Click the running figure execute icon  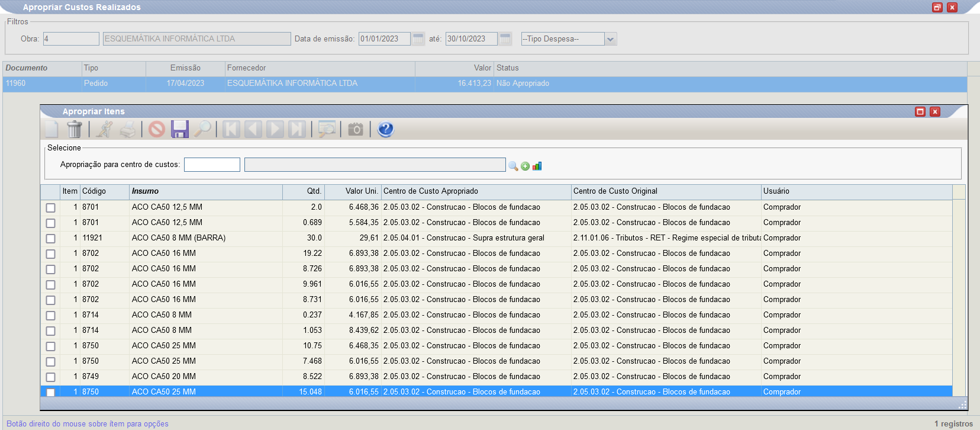pyautogui.click(x=105, y=129)
